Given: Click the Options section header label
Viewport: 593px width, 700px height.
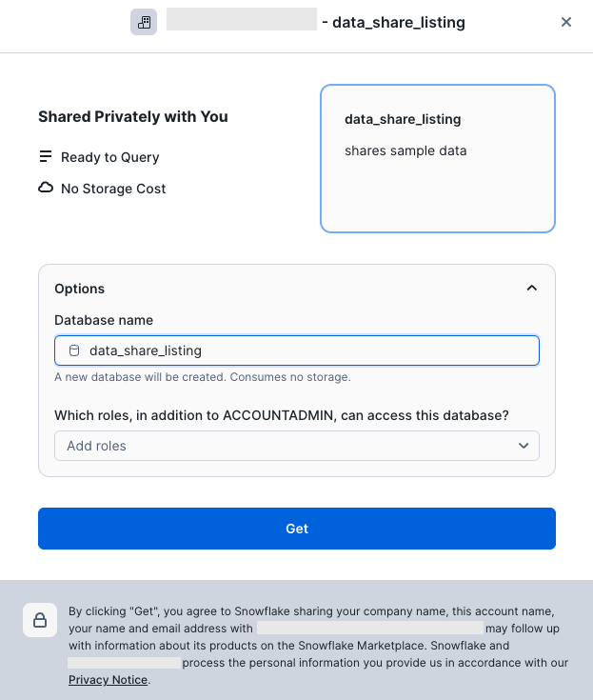Looking at the screenshot, I should point(80,289).
